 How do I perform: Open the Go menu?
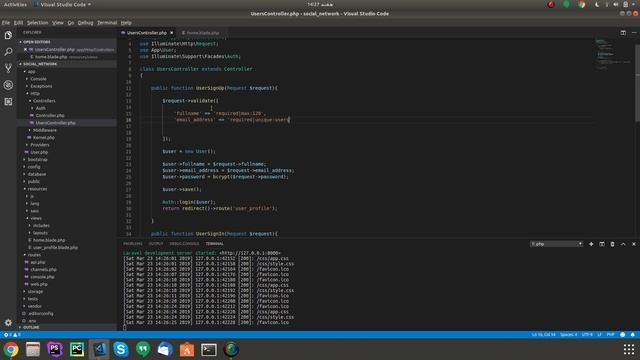pyautogui.click(x=71, y=23)
